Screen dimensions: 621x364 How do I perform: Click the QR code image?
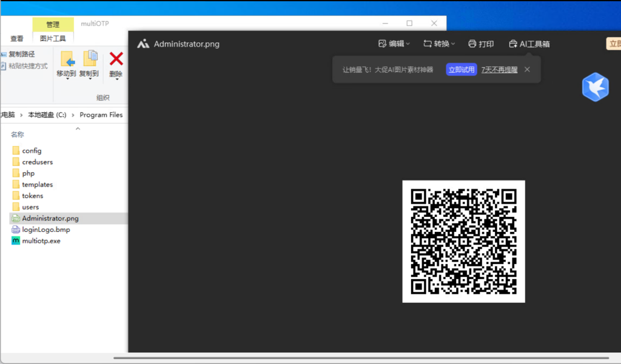click(x=464, y=241)
